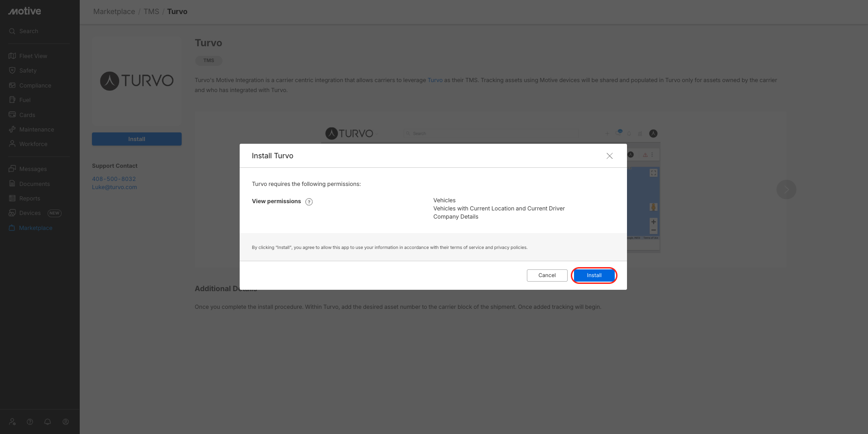Close the Install Turvo dialog

point(610,156)
